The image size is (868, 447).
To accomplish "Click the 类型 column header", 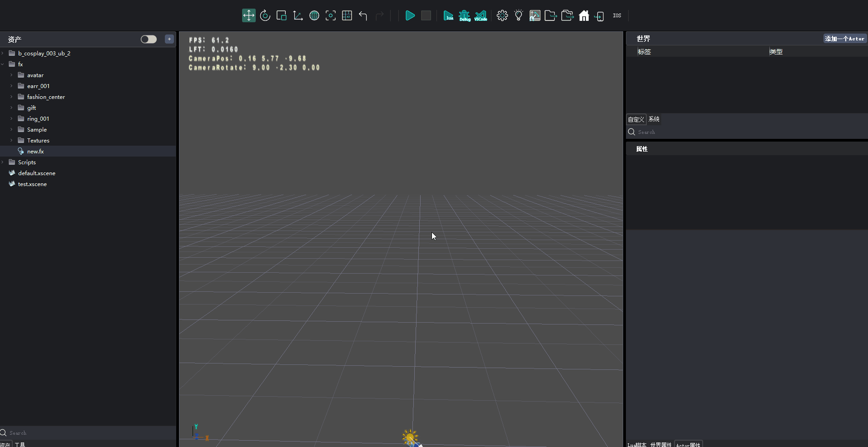I will tap(776, 52).
